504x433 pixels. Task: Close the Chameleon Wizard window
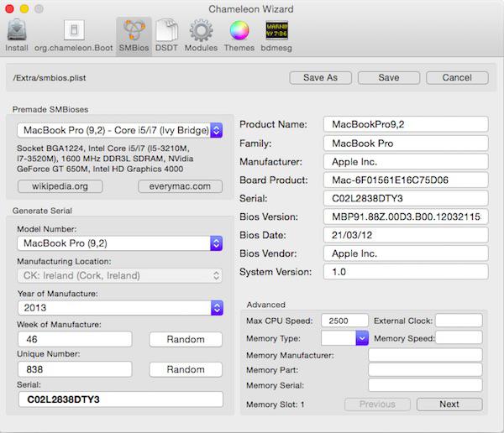coord(9,8)
